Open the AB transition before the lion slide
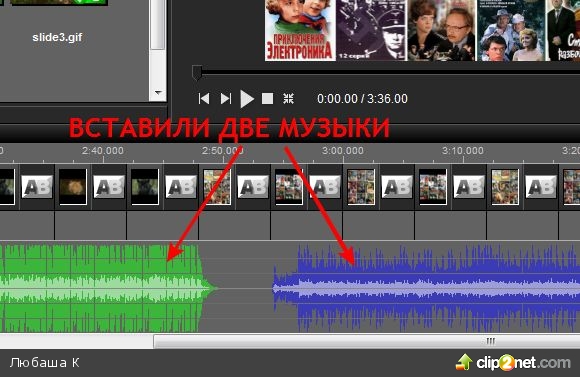 coord(37,187)
